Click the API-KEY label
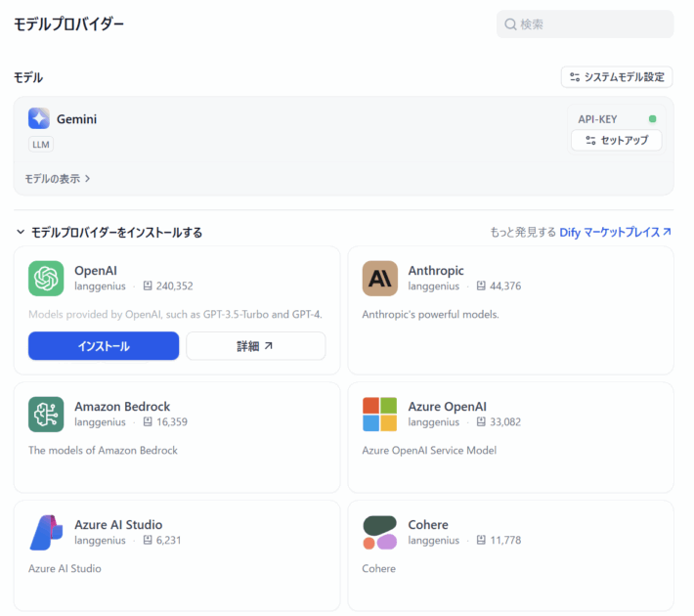This screenshot has height=616, width=694. point(597,119)
